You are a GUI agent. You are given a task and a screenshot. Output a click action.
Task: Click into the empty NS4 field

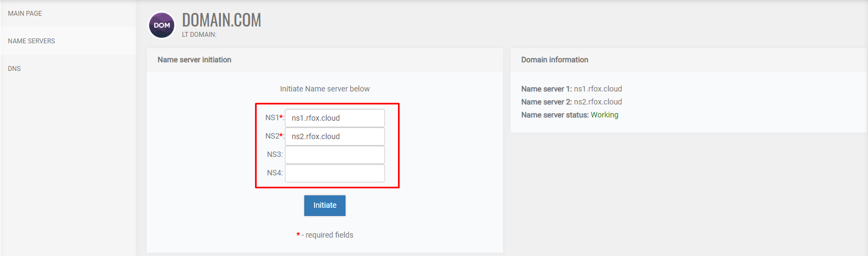335,173
